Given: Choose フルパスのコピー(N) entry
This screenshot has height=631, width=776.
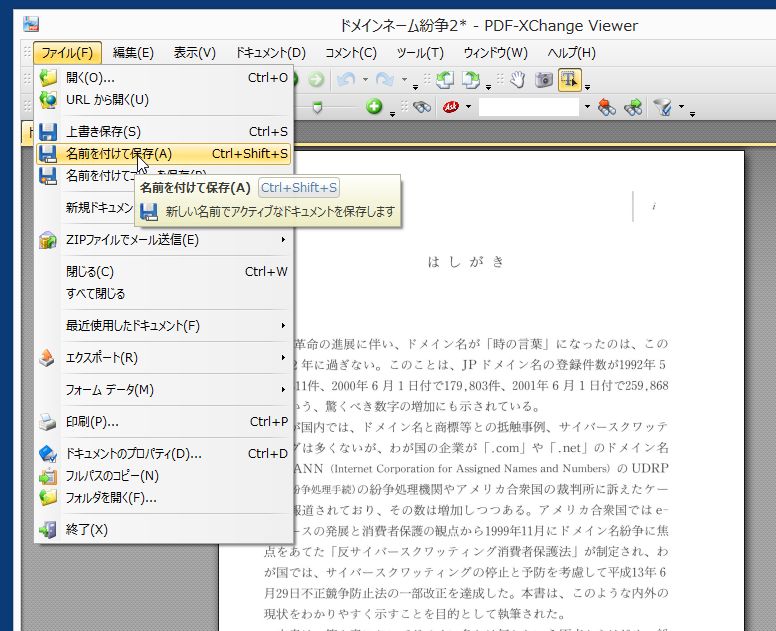Looking at the screenshot, I should (x=163, y=476).
